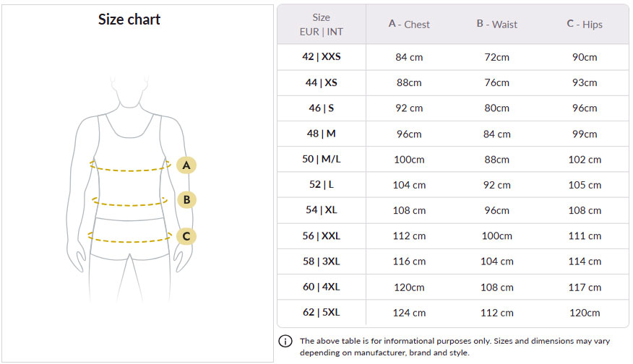Select the C - Hips column header
This screenshot has height=364, width=633.
pos(585,25)
